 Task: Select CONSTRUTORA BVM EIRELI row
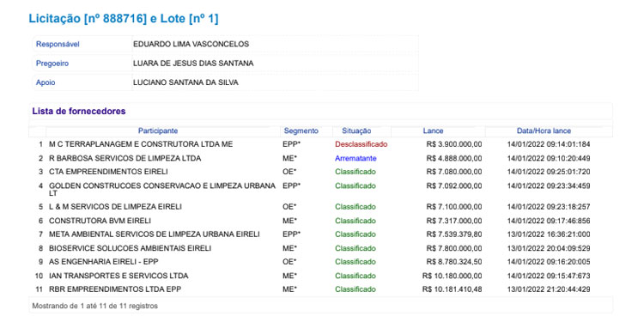pos(320,221)
